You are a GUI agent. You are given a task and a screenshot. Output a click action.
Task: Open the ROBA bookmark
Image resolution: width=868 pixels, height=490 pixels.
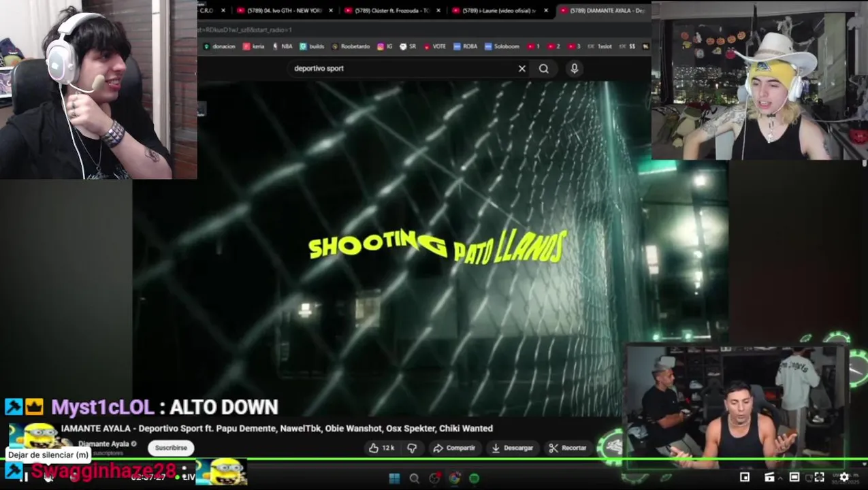click(466, 46)
